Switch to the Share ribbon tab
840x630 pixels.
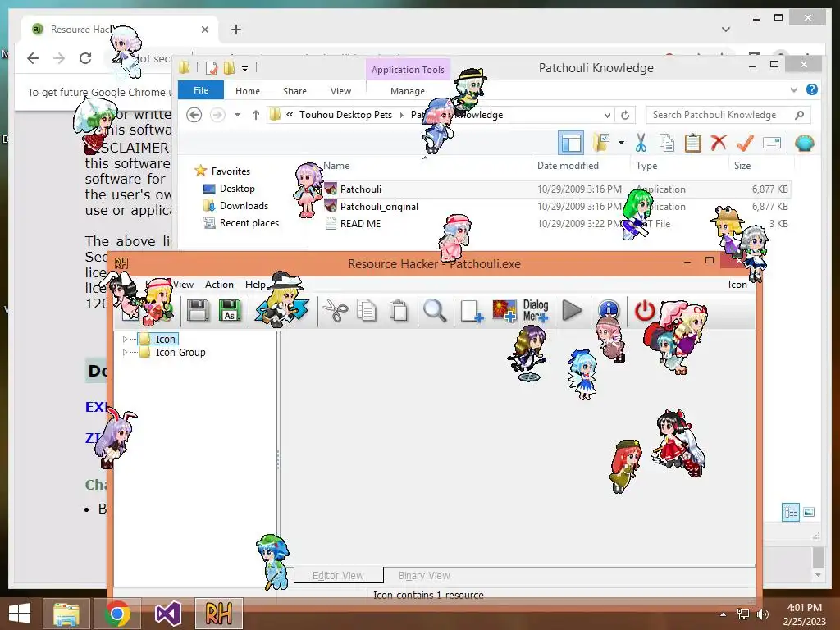(294, 91)
